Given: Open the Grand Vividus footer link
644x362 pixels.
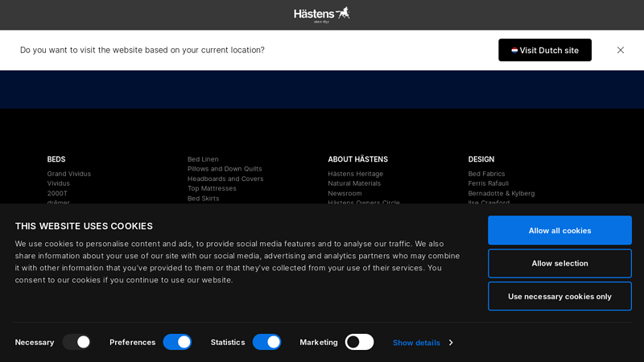Looking at the screenshot, I should [69, 174].
